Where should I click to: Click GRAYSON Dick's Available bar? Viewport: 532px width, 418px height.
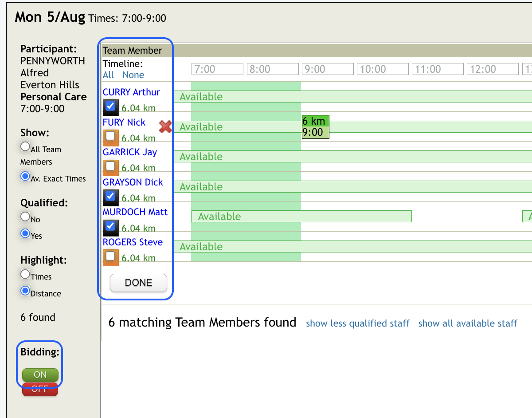pos(352,187)
